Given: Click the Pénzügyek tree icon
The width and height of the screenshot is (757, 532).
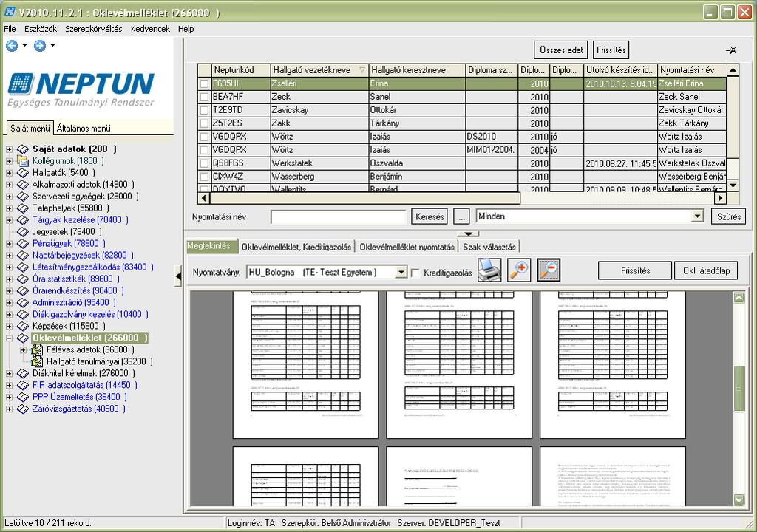Looking at the screenshot, I should (23, 244).
